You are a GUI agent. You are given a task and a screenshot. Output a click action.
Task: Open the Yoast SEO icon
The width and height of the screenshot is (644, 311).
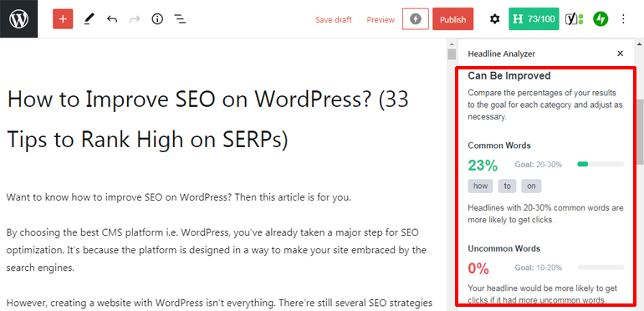tap(575, 19)
